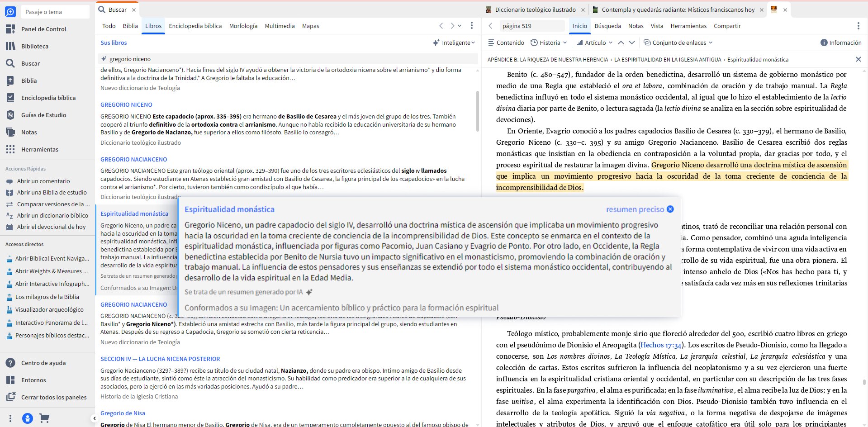Select the Morfología search tab
Screen dimensions: 868x427
click(x=243, y=26)
